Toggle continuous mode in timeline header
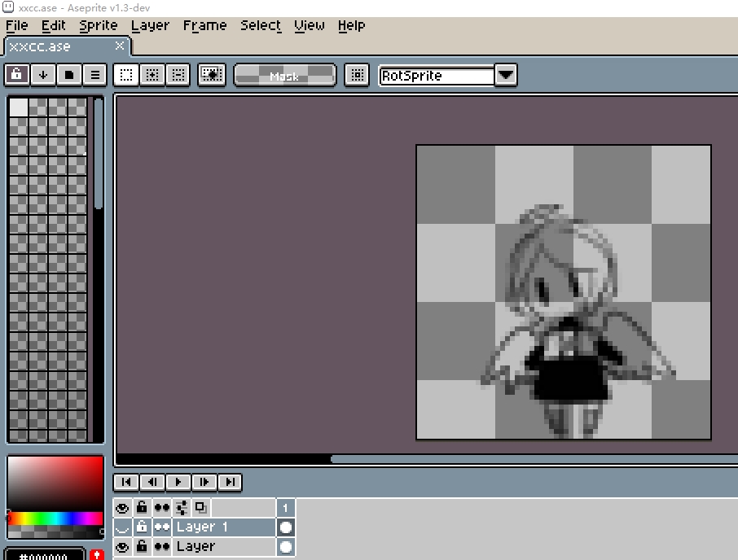The height and width of the screenshot is (560, 738). coord(162,508)
